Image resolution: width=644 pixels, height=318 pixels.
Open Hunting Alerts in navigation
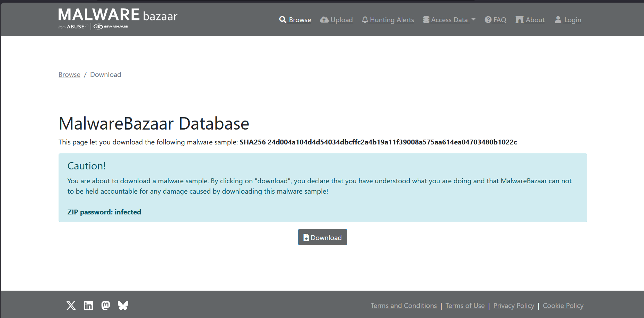(x=388, y=20)
